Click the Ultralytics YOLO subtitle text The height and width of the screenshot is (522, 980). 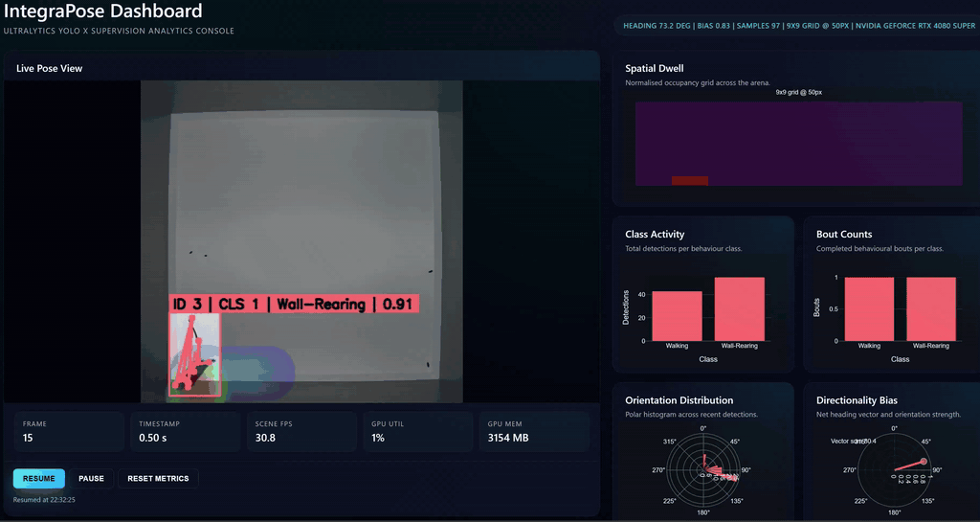119,31
